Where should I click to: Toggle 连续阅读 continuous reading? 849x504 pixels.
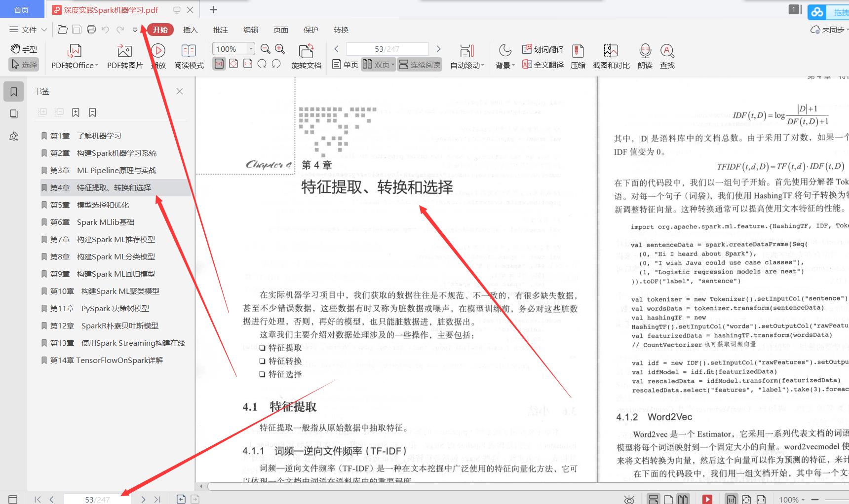[420, 65]
